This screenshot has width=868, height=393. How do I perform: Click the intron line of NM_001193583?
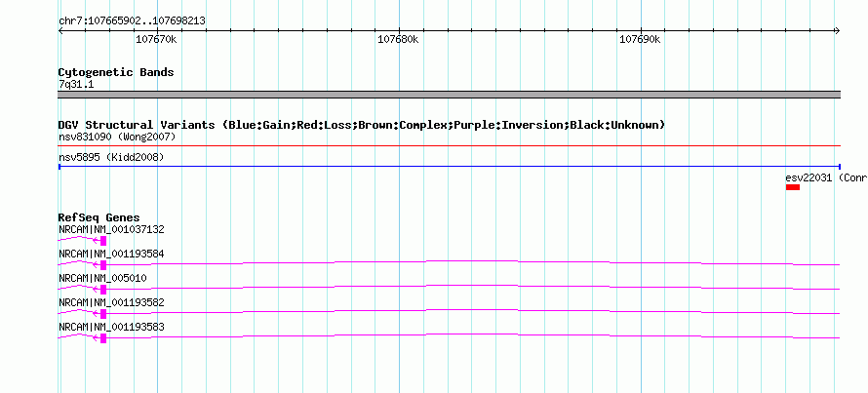click(473, 334)
